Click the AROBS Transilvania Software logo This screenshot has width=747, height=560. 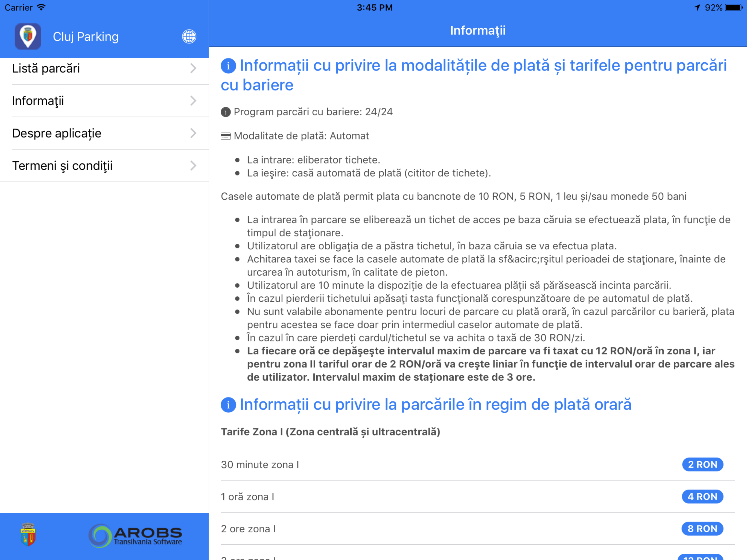point(135,536)
